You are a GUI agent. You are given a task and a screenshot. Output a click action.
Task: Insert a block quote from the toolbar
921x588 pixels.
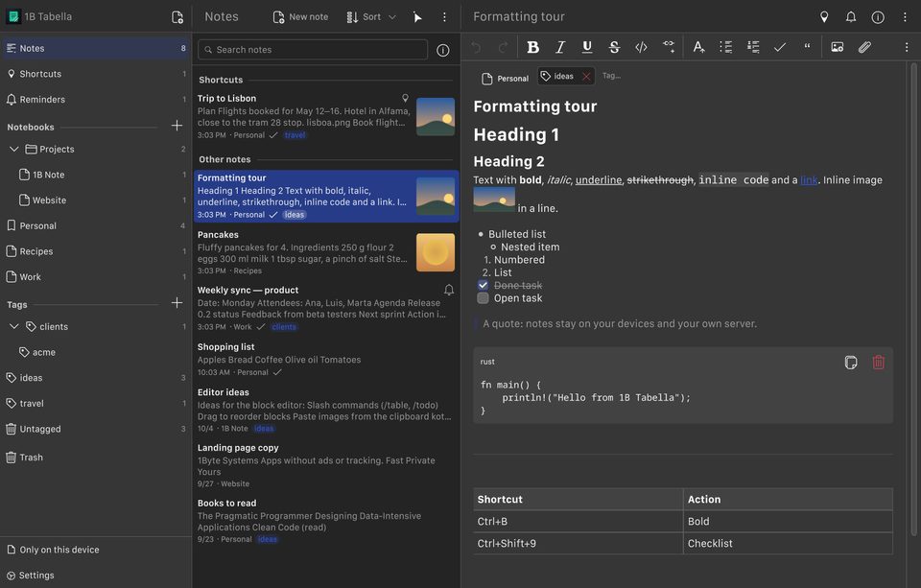coord(807,47)
